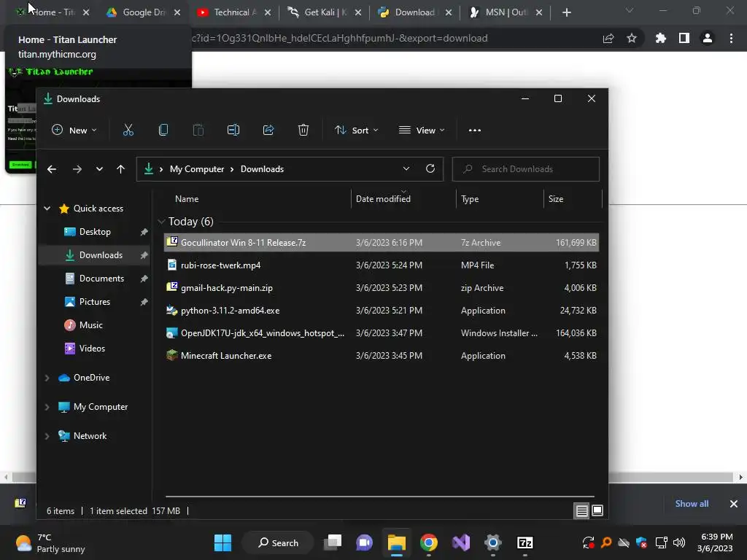This screenshot has width=747, height=560.
Task: Open a new Chrome tab
Action: [566, 12]
